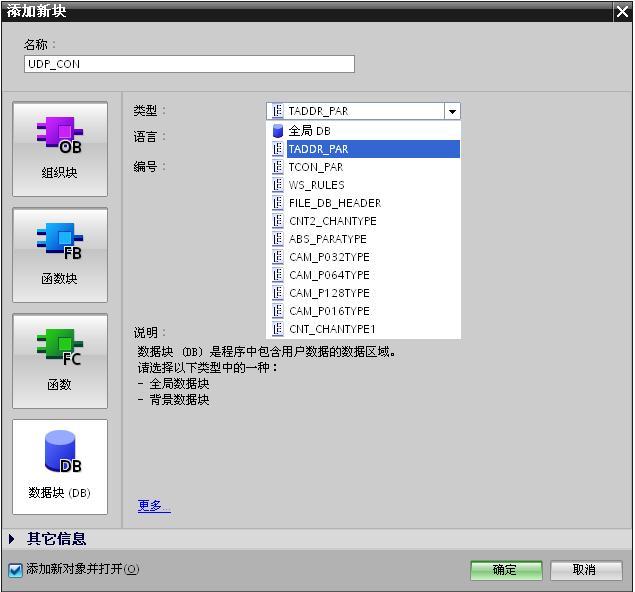This screenshot has width=635, height=592.
Task: Click the icon beside WS_RULES entry
Action: (278, 185)
